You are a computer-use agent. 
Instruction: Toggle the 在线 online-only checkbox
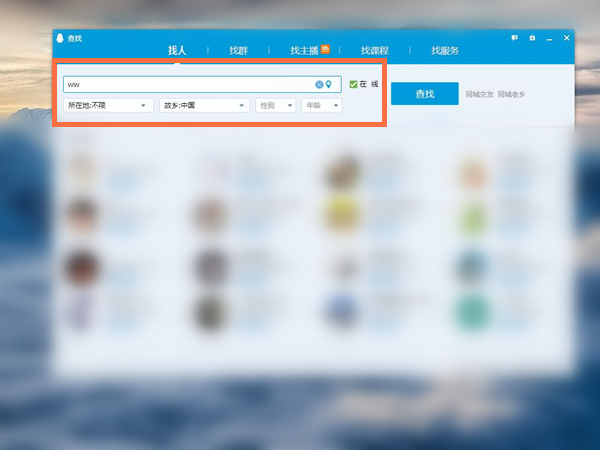tap(353, 85)
